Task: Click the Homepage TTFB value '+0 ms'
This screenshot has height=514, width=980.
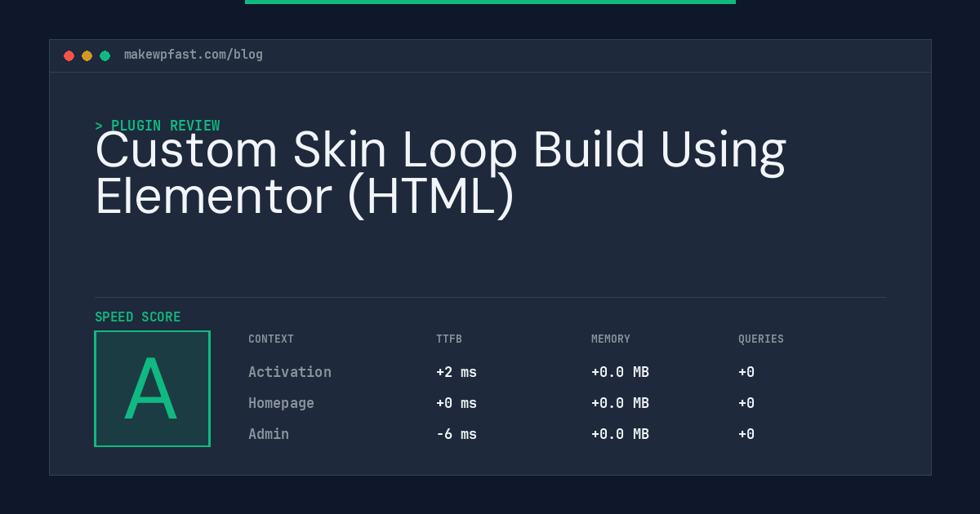Action: tap(457, 403)
